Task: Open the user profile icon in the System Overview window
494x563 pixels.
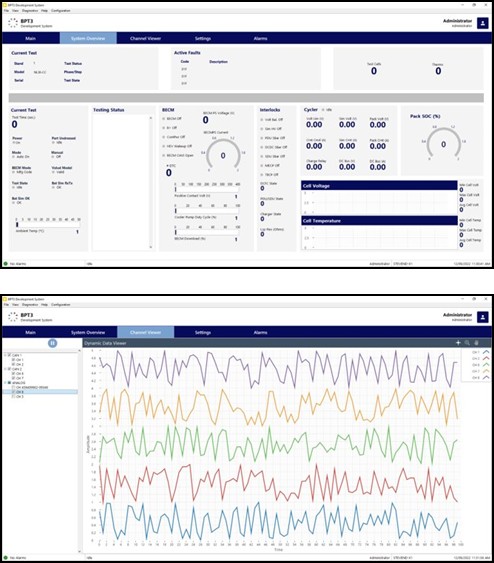Action: coord(483,23)
